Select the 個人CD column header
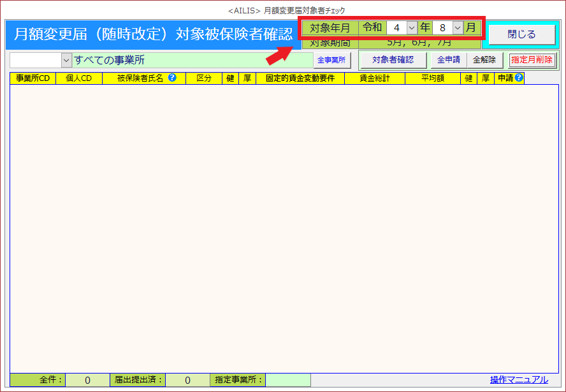 point(79,78)
